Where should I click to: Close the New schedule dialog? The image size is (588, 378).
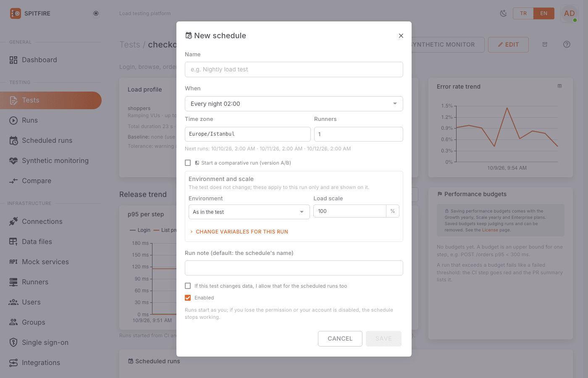[x=401, y=36]
